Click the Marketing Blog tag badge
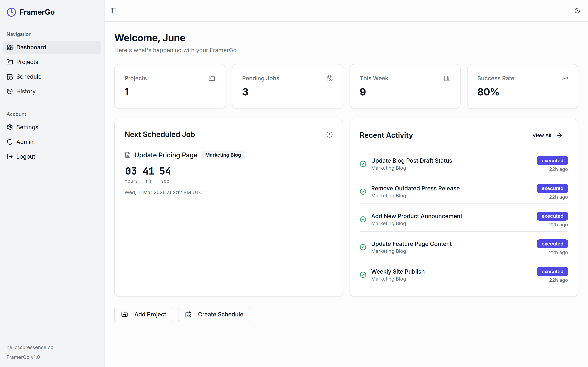The height and width of the screenshot is (367, 588). click(x=223, y=155)
